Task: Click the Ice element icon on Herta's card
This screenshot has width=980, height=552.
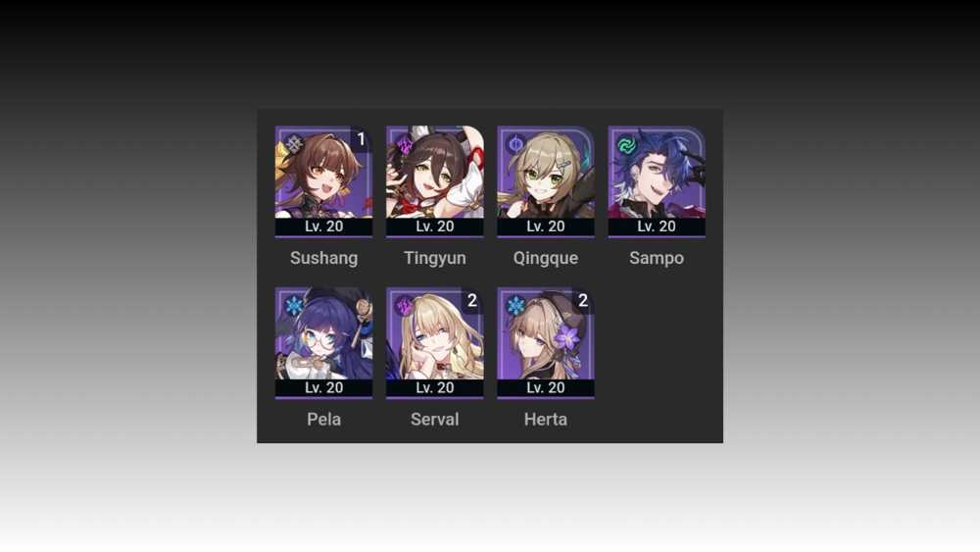Action: tap(515, 306)
